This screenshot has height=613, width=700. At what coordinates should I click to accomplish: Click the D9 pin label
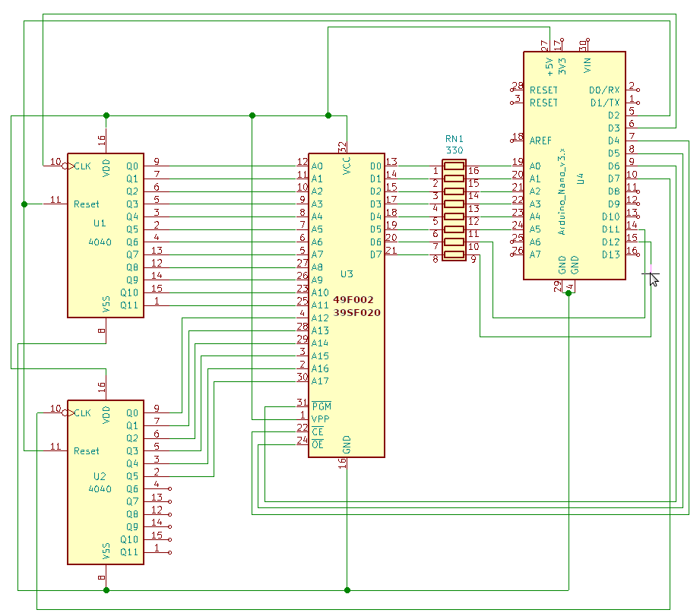point(614,204)
